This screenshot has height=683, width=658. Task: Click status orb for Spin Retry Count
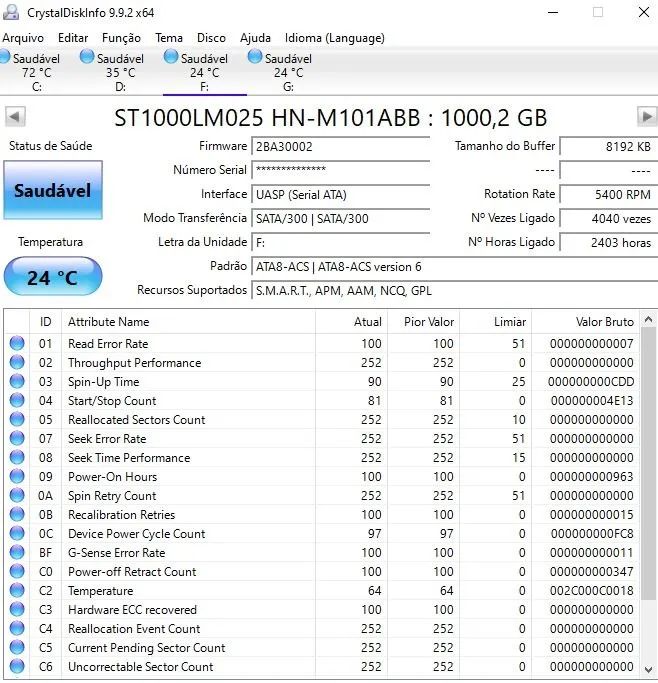point(17,495)
